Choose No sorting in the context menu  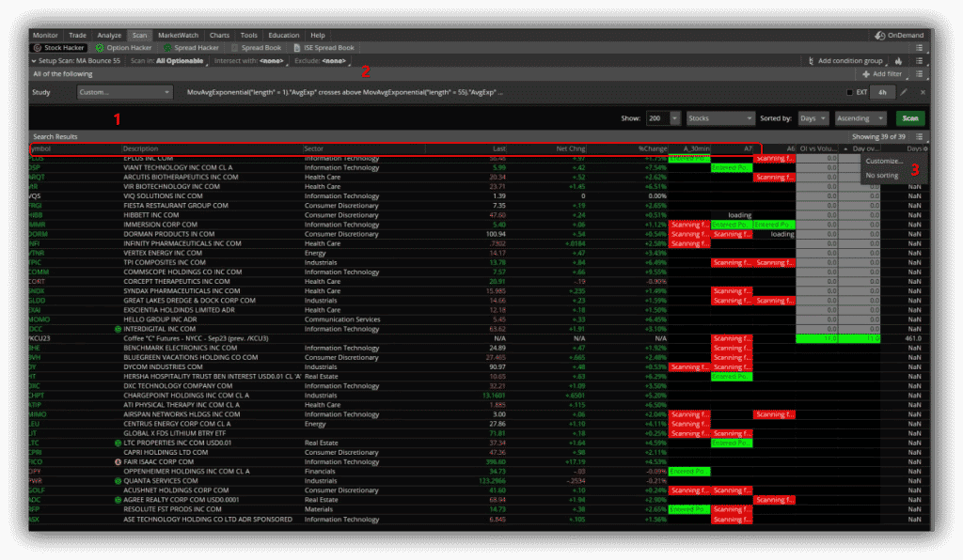pos(881,175)
